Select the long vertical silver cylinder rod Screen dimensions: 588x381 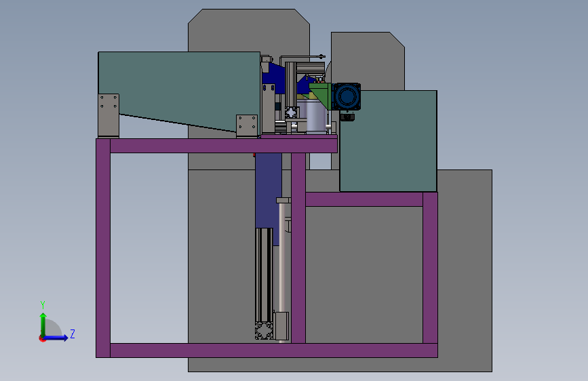pyautogui.click(x=282, y=259)
